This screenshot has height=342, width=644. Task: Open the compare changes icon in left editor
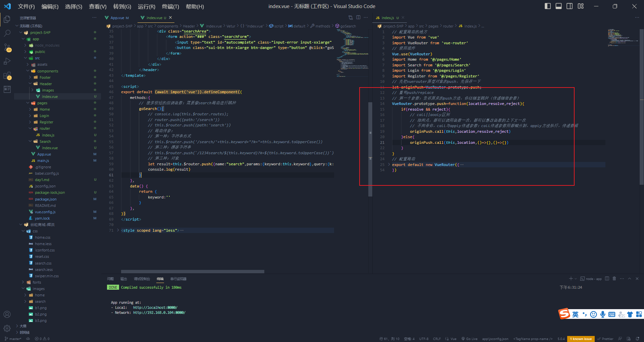351,17
